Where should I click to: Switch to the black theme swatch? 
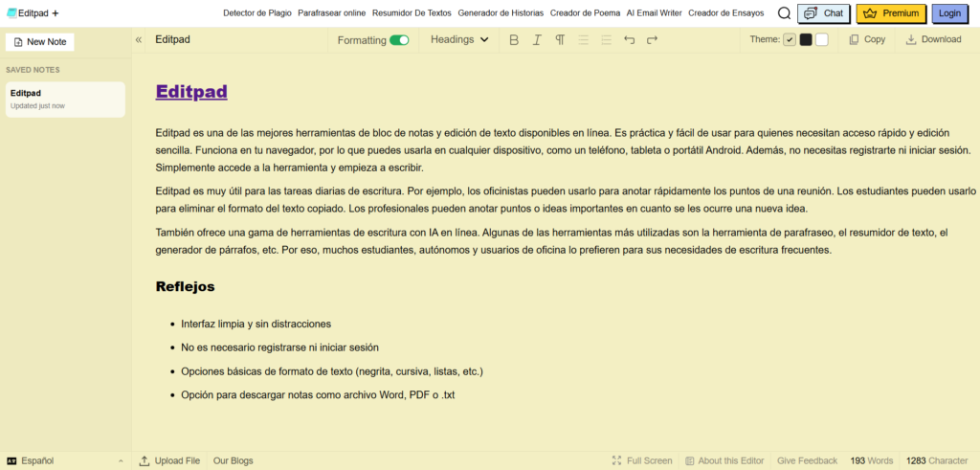click(x=806, y=40)
